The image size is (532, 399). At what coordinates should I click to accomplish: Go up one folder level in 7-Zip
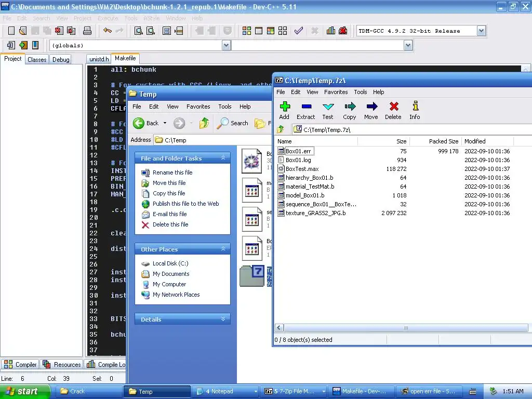[281, 129]
